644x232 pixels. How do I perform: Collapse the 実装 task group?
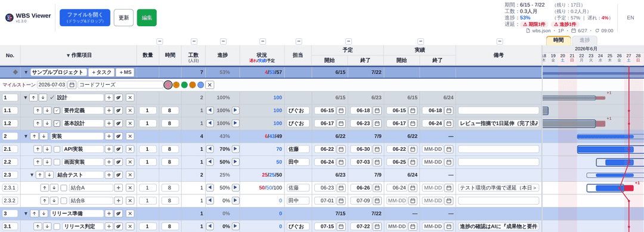click(26, 137)
